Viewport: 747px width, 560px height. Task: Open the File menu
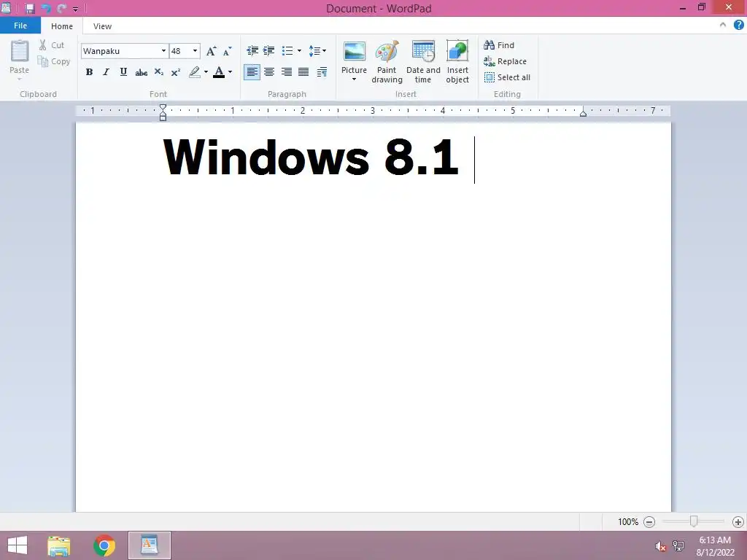tap(20, 26)
